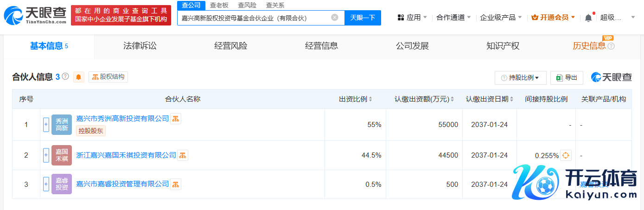644x210 pixels.
Task: Open equity structure icon for 嘉兴市秀洲高新投资有限公司
Action: (176, 119)
